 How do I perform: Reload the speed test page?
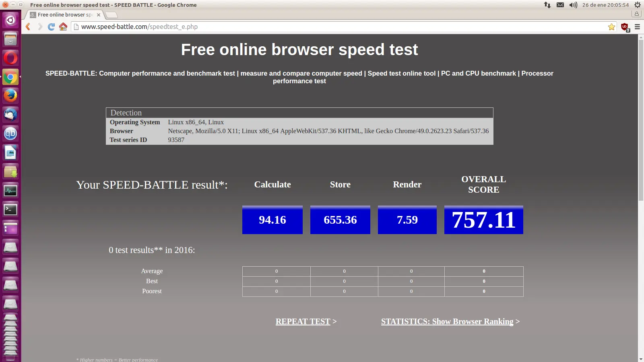click(51, 27)
